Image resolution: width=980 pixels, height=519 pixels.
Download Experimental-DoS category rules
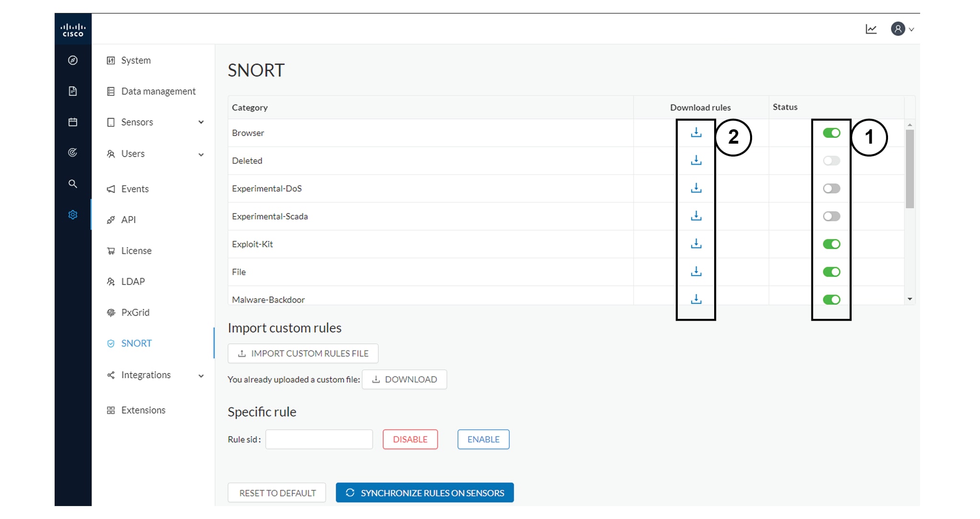696,188
